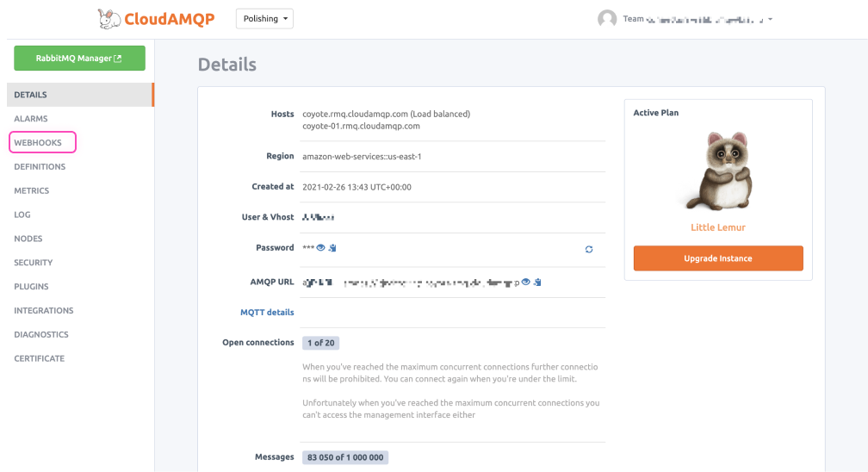Click the Little Lemur plan name
This screenshot has height=472, width=868.
718,227
